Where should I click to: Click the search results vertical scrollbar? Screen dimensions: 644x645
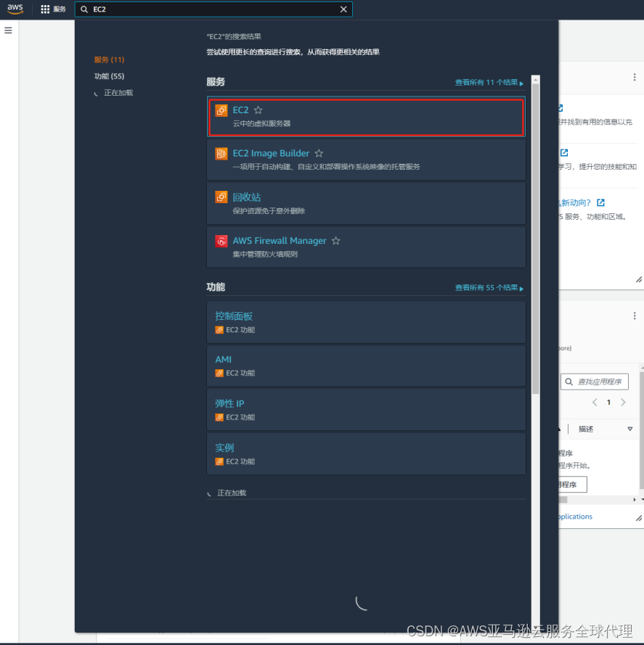(535, 239)
